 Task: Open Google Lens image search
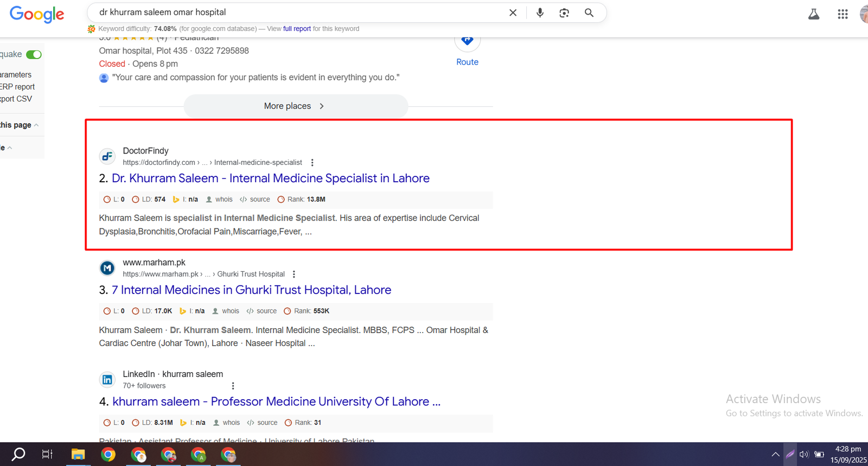pyautogui.click(x=564, y=12)
